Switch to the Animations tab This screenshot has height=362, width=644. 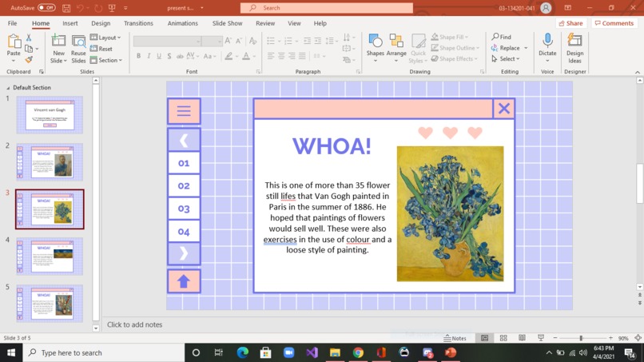[x=183, y=23]
